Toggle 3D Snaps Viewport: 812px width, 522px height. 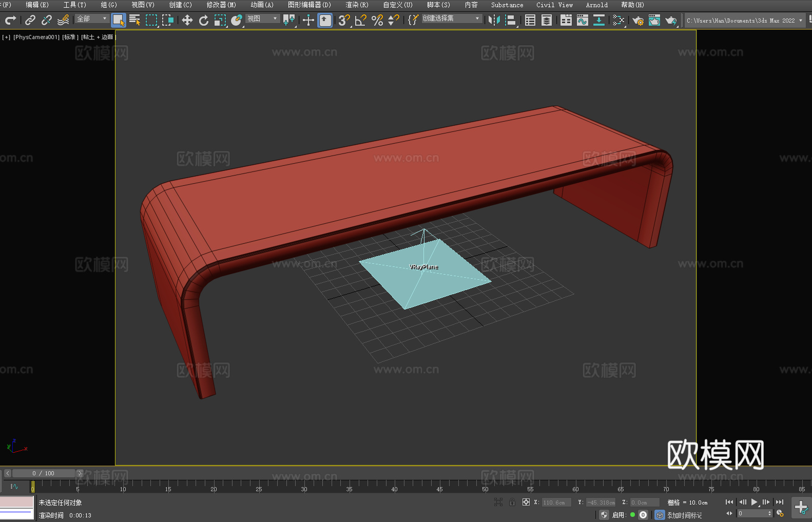coord(344,20)
